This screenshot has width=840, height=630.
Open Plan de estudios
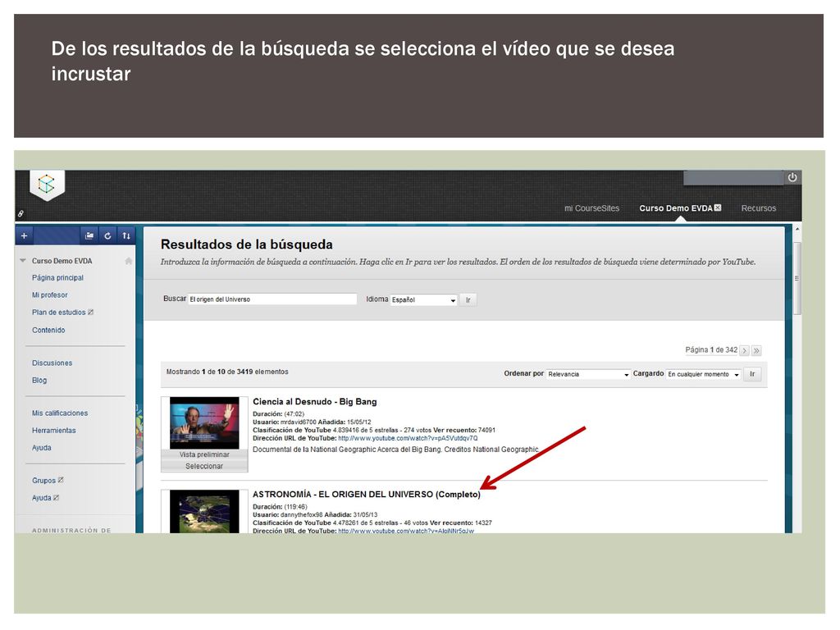point(58,313)
